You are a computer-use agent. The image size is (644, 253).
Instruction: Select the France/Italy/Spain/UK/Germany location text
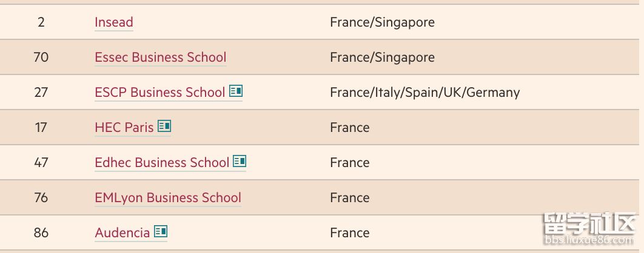[425, 93]
